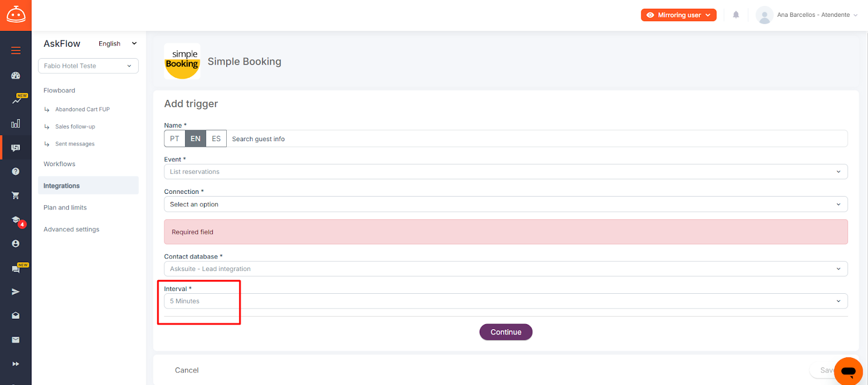Open Abandoned Cart FUP

pos(82,109)
